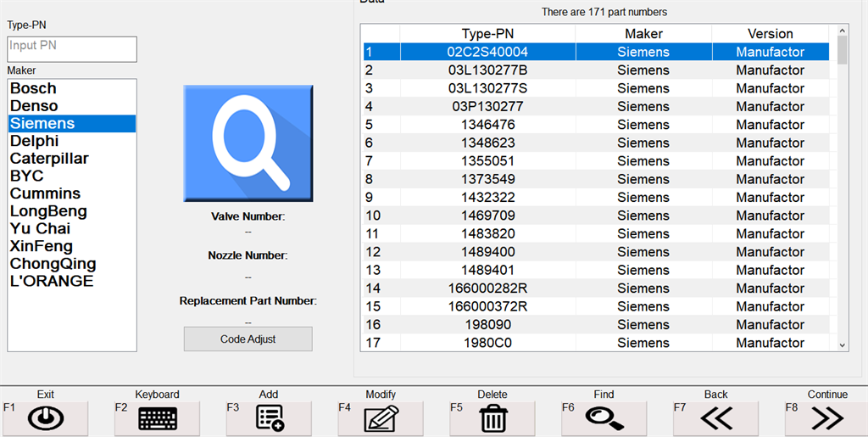Select Bosch in the Maker list
This screenshot has width=868, height=437.
(x=34, y=88)
